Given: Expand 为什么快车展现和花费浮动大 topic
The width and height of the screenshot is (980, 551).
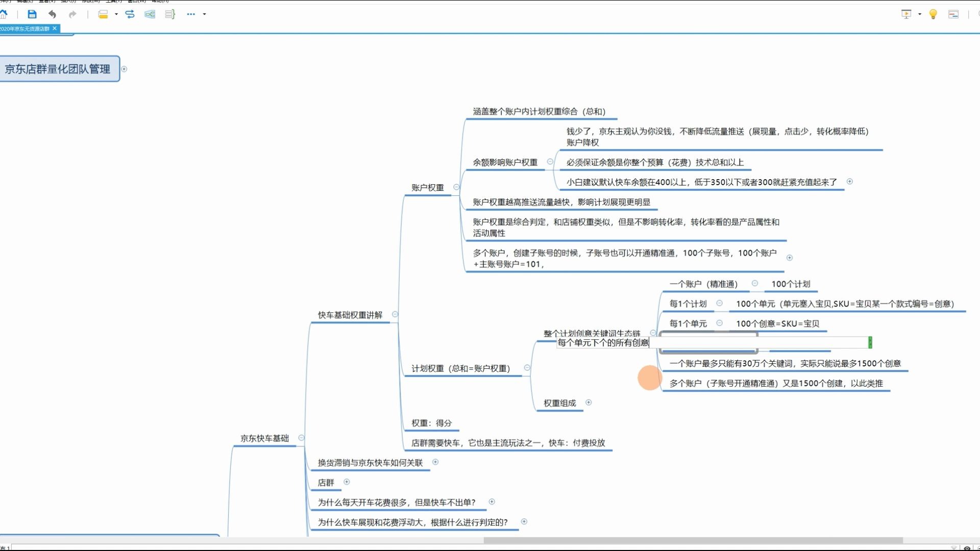Looking at the screenshot, I should (524, 522).
